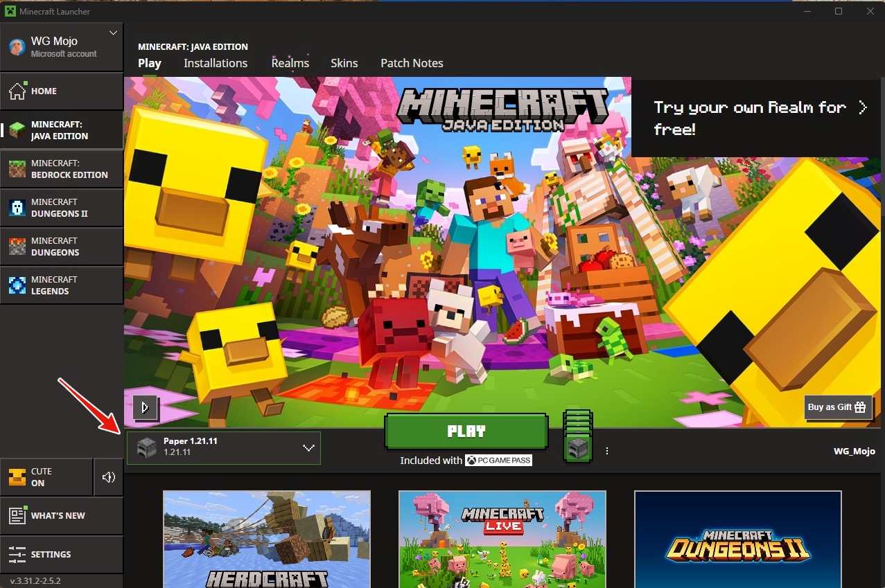Click the Realm banner chevron arrow
The image size is (885, 588).
click(863, 107)
